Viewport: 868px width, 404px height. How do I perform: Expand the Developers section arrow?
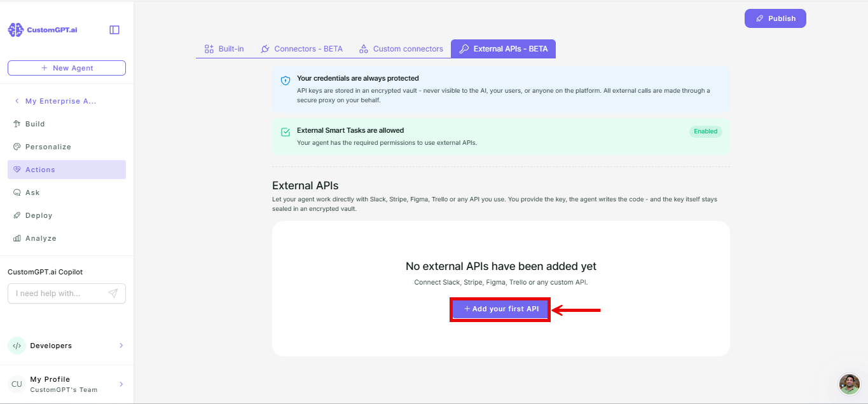pyautogui.click(x=121, y=346)
